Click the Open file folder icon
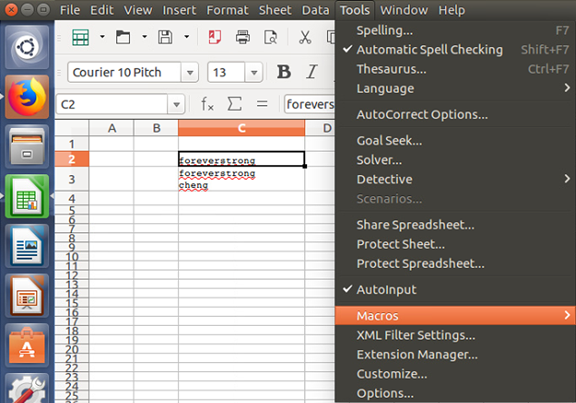576x403 pixels. [x=123, y=37]
